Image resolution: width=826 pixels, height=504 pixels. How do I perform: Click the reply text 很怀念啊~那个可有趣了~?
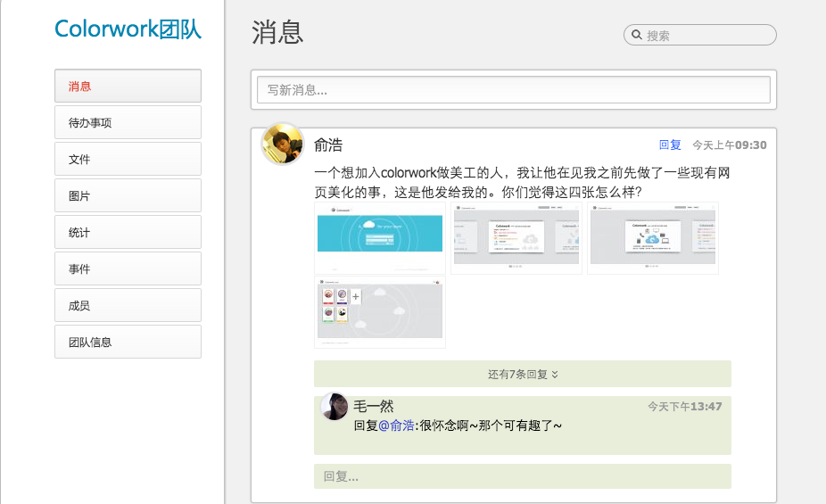491,426
